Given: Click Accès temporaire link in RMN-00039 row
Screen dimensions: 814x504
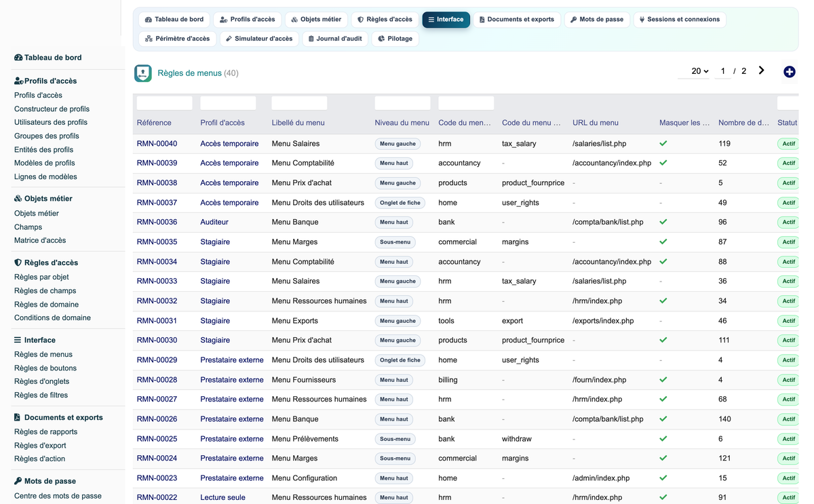Looking at the screenshot, I should [x=229, y=163].
